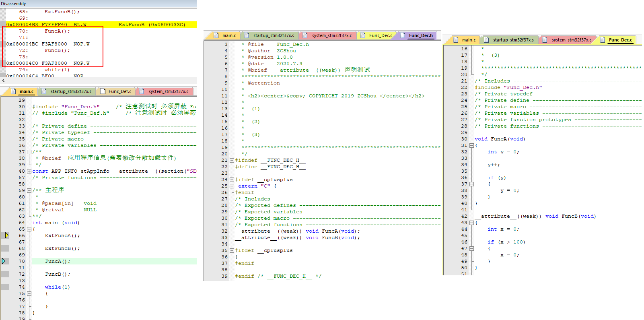Open system_stm32f37x.c tab in the right editor
The image size is (644, 320).
click(x=567, y=40)
